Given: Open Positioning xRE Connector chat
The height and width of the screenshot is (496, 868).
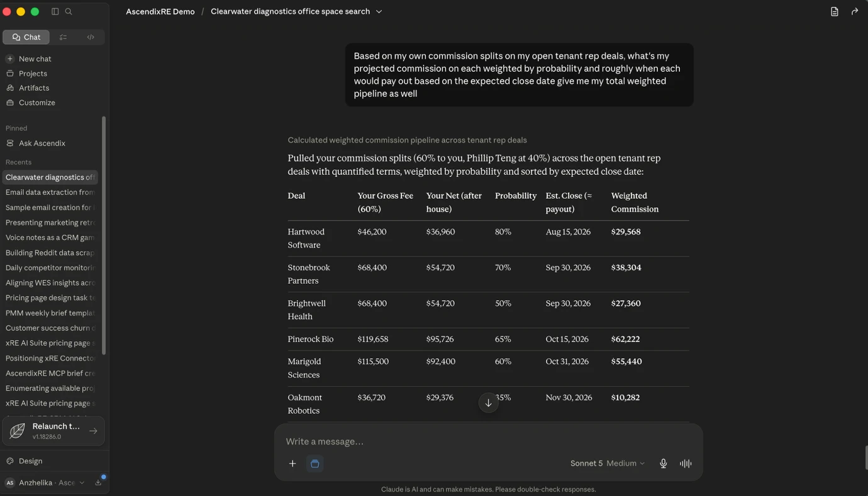Looking at the screenshot, I should [x=50, y=358].
